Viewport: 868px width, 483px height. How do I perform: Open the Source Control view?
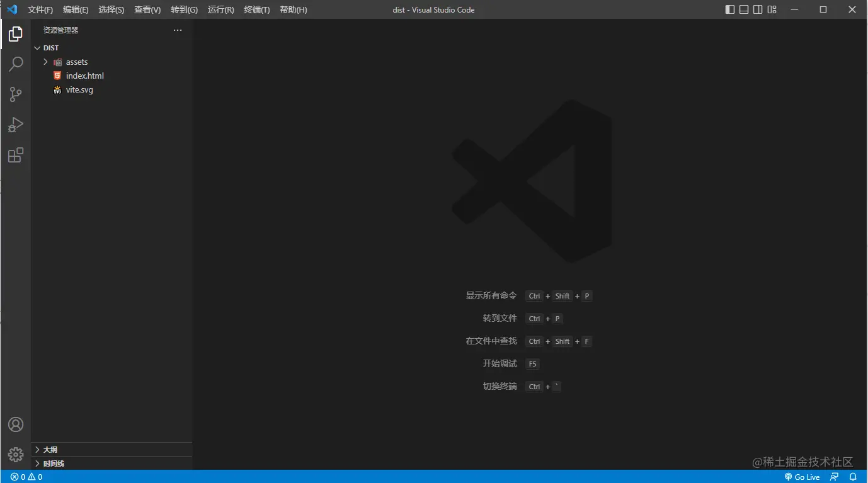(16, 94)
